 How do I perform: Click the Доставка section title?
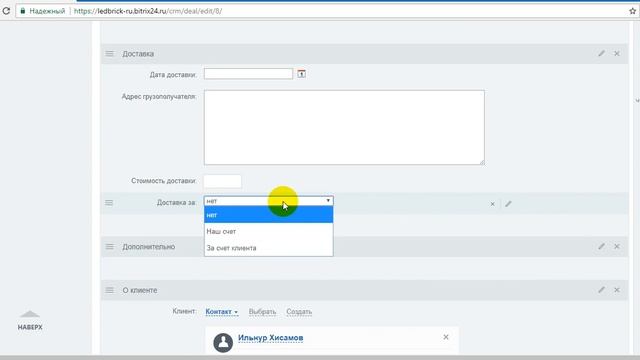[x=138, y=54]
